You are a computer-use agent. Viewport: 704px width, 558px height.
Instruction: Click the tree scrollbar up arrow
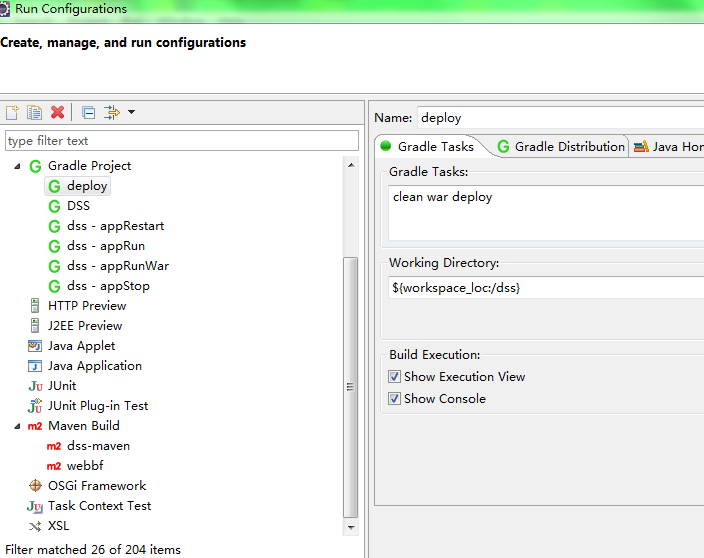click(351, 165)
